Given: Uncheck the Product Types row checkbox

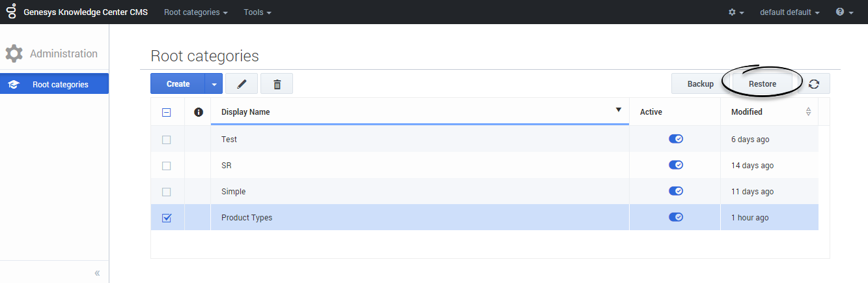Looking at the screenshot, I should 167,218.
